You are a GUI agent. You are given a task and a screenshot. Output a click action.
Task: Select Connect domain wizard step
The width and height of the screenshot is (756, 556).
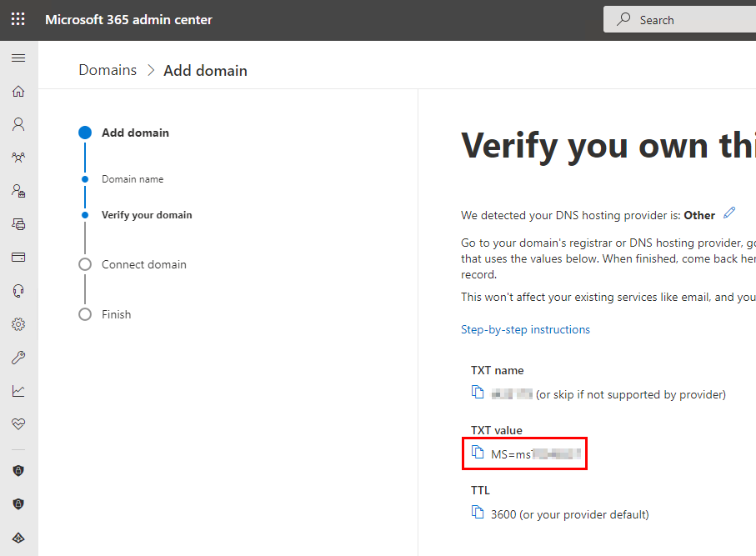[143, 265]
